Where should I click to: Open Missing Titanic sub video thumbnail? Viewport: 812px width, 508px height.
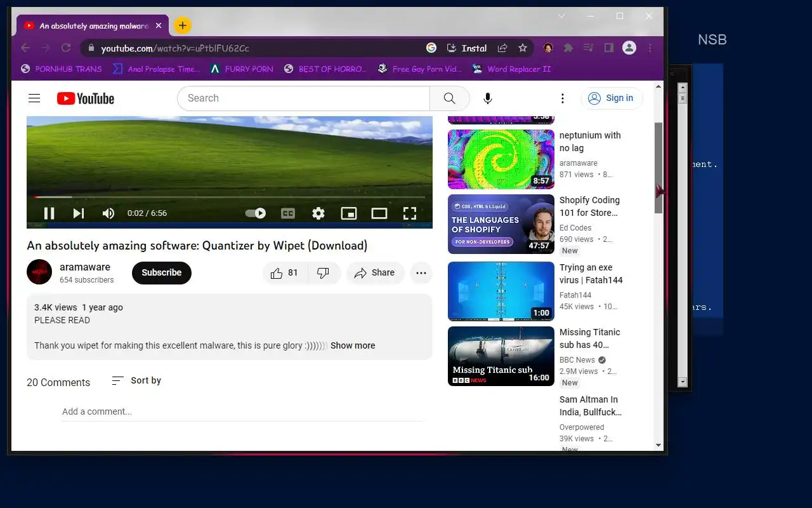[x=501, y=356]
